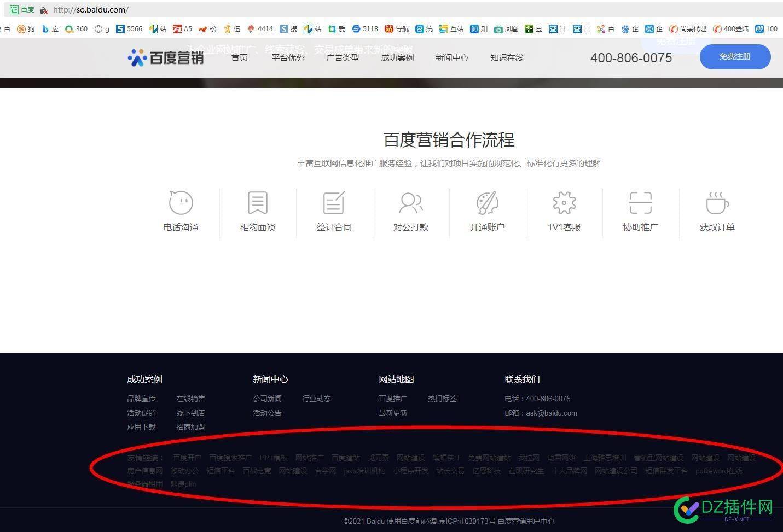Image resolution: width=783 pixels, height=532 pixels.
Task: Open the 百度营销用户中心 link
Action: 526,521
